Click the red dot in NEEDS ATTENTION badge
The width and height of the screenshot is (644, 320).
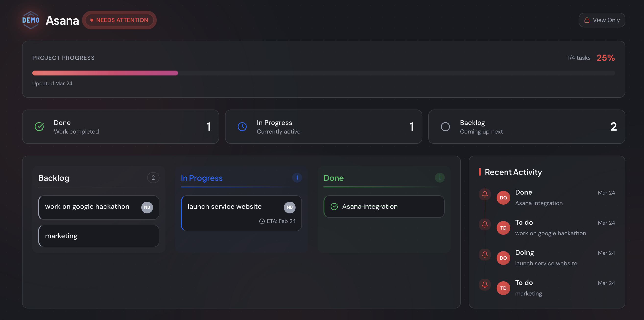point(92,20)
